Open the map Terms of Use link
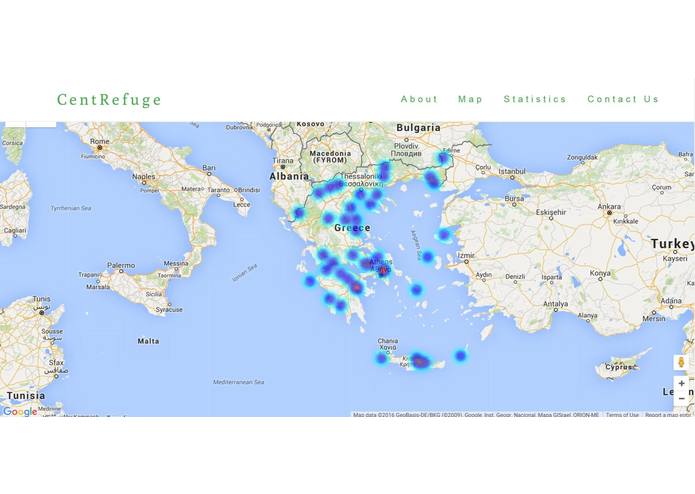The height and width of the screenshot is (494, 695). pyautogui.click(x=622, y=415)
